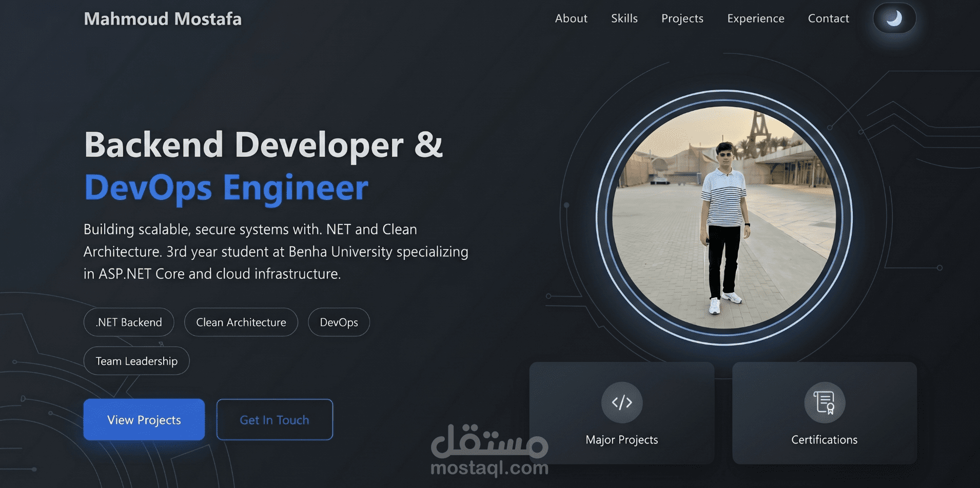
Task: Open the About nav link
Action: [x=571, y=18]
